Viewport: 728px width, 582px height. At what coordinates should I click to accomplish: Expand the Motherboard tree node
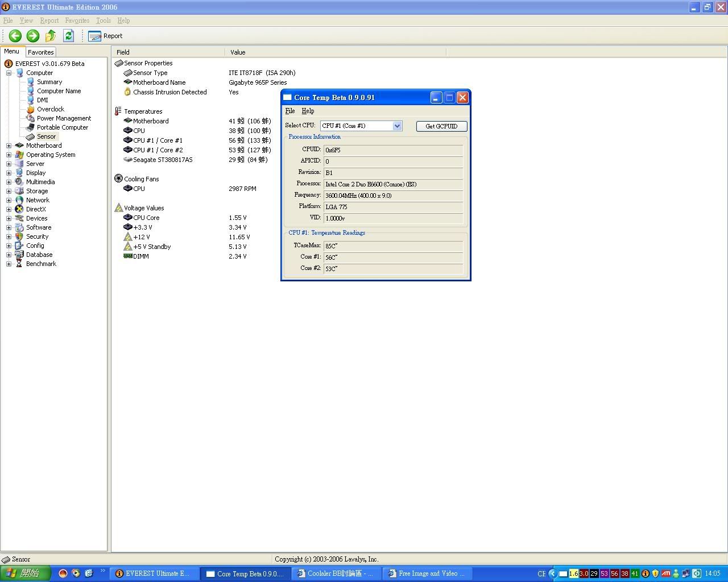(x=9, y=145)
